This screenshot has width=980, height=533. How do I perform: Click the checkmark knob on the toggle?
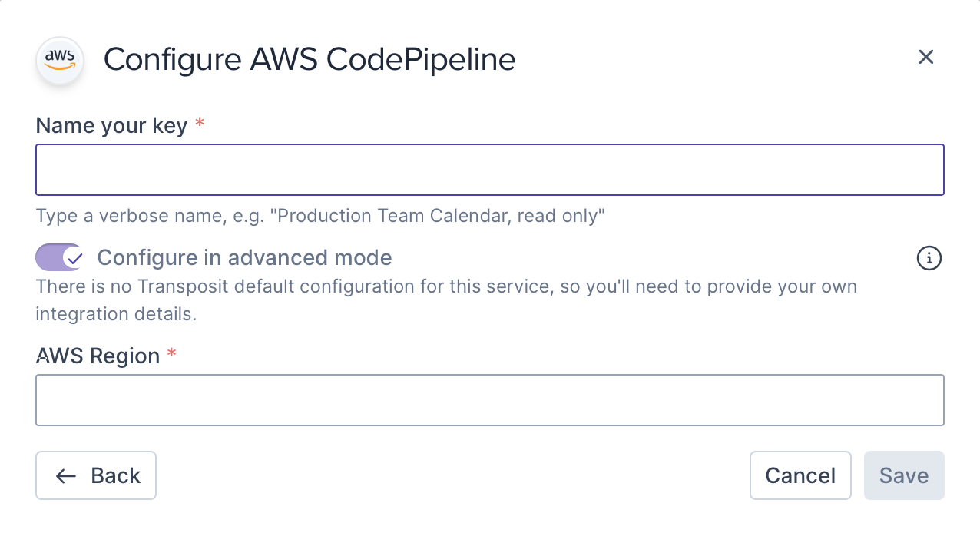(74, 258)
